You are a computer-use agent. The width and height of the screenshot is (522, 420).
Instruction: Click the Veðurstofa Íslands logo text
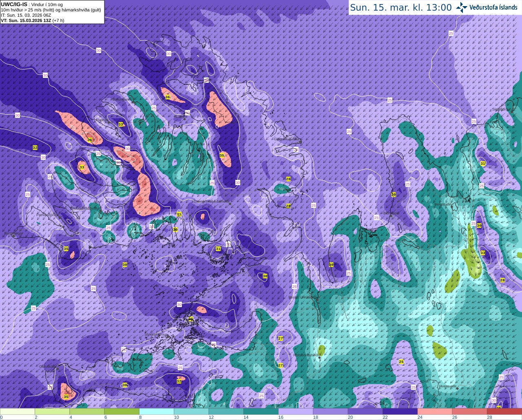493,7
